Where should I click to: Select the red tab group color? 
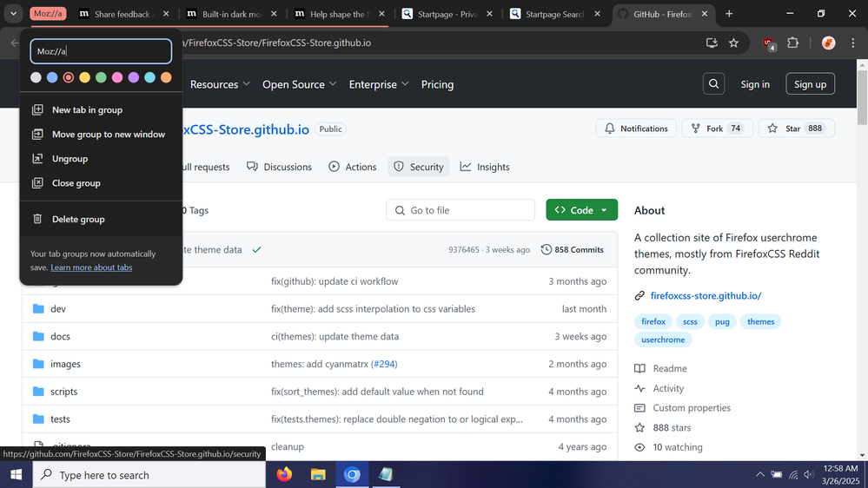pos(68,77)
